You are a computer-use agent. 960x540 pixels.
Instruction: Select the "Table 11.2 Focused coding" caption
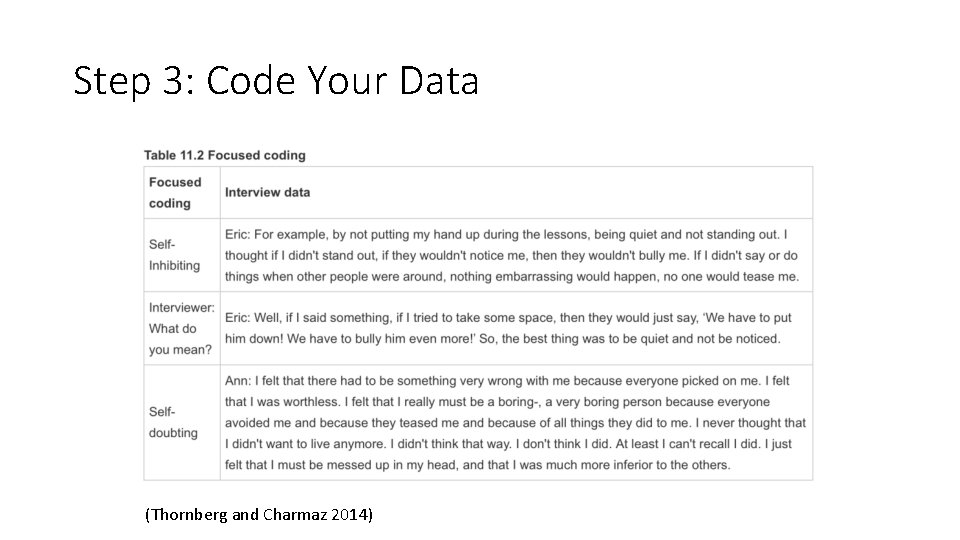coord(225,155)
